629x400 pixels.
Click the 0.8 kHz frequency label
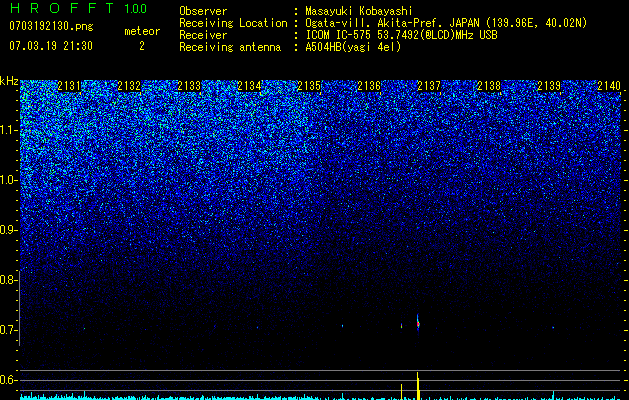pos(7,280)
